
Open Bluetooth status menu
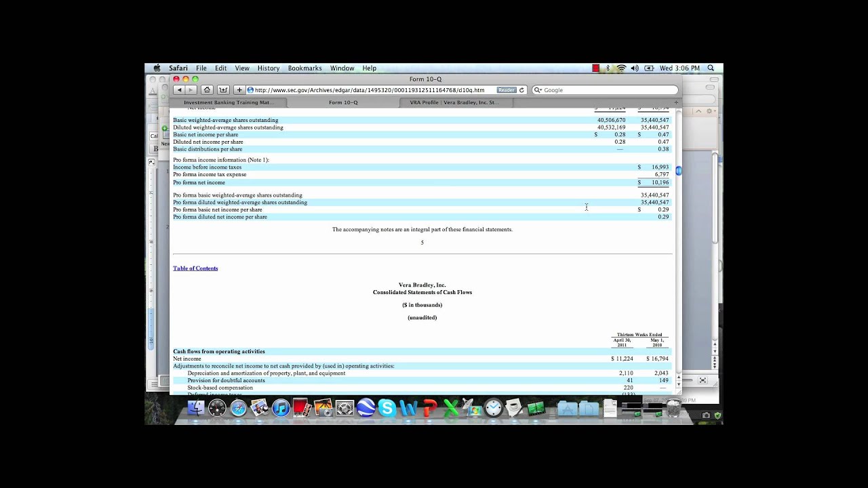tap(608, 68)
